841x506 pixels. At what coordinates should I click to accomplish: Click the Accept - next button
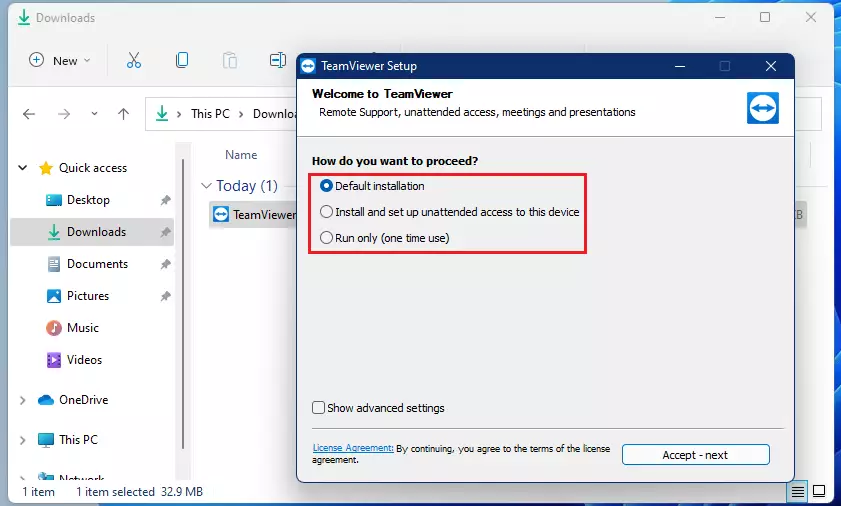[696, 455]
